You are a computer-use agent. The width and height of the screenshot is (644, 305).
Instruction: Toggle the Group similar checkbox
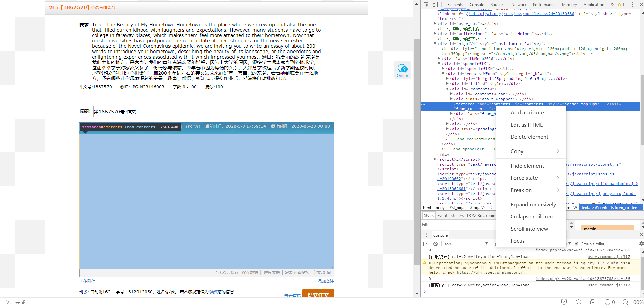click(576, 244)
